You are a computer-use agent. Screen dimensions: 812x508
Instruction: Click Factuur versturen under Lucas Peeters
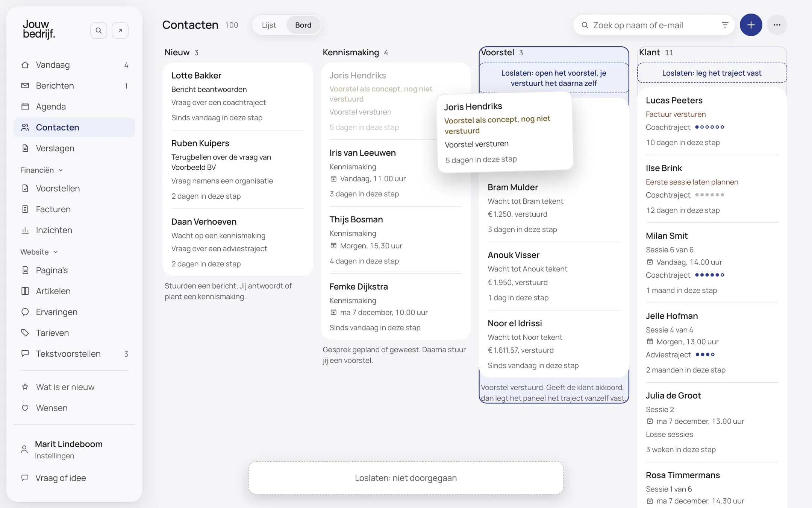point(676,114)
